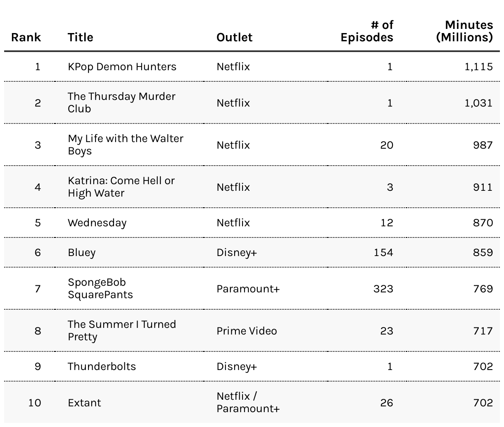Select Katrina: Come Hell or High Water
Screen dimensions: 504x427
point(121,187)
